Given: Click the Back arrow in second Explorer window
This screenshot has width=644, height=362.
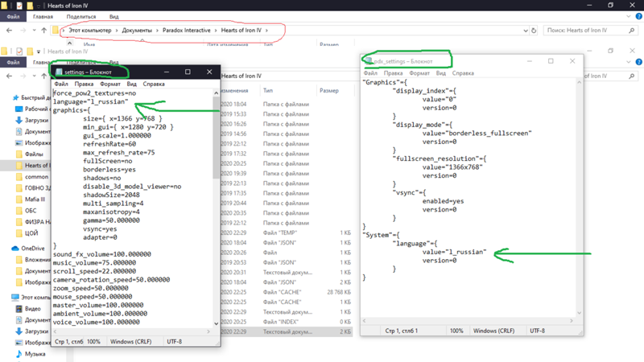Looking at the screenshot, I should 9,76.
